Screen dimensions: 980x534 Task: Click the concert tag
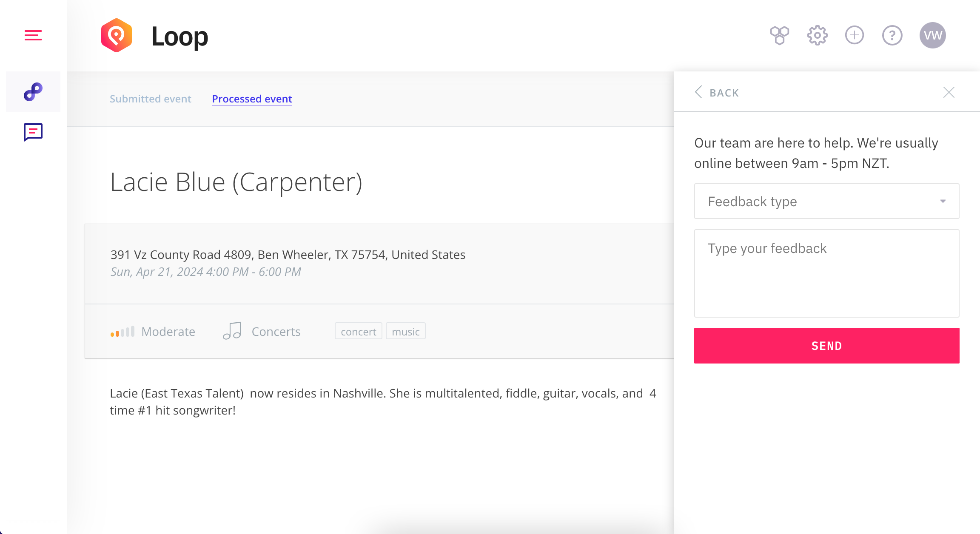point(358,332)
